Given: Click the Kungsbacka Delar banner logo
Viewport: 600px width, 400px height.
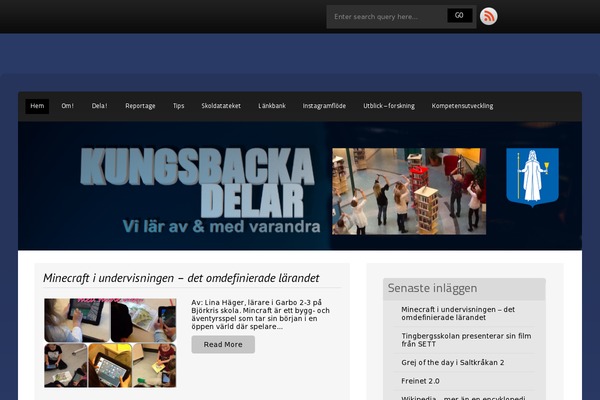Looking at the screenshot, I should (x=201, y=191).
